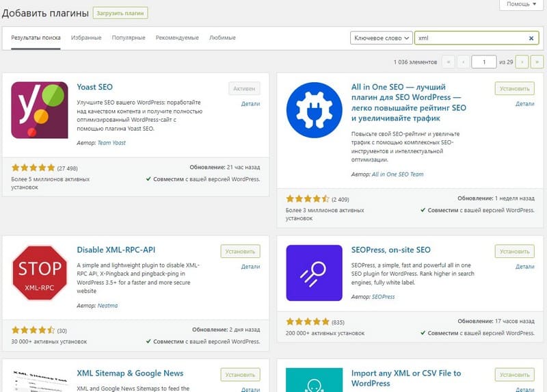Open the Рекомендуемые tab

tap(177, 38)
